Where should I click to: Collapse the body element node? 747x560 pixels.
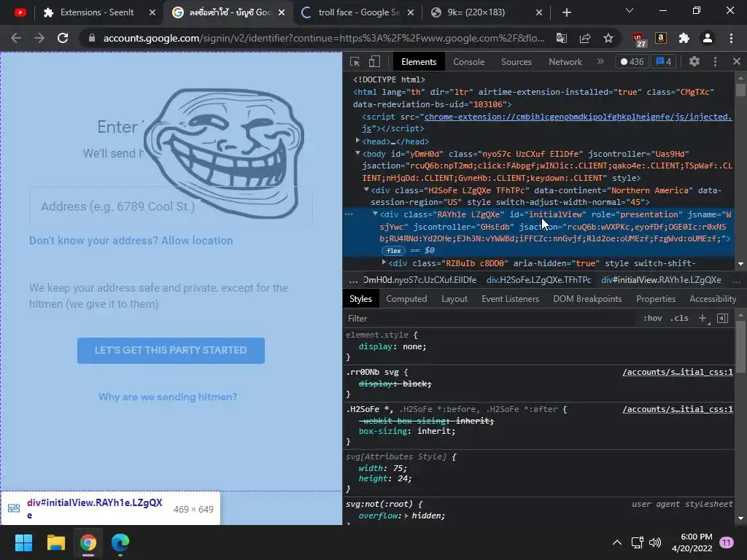(x=357, y=153)
